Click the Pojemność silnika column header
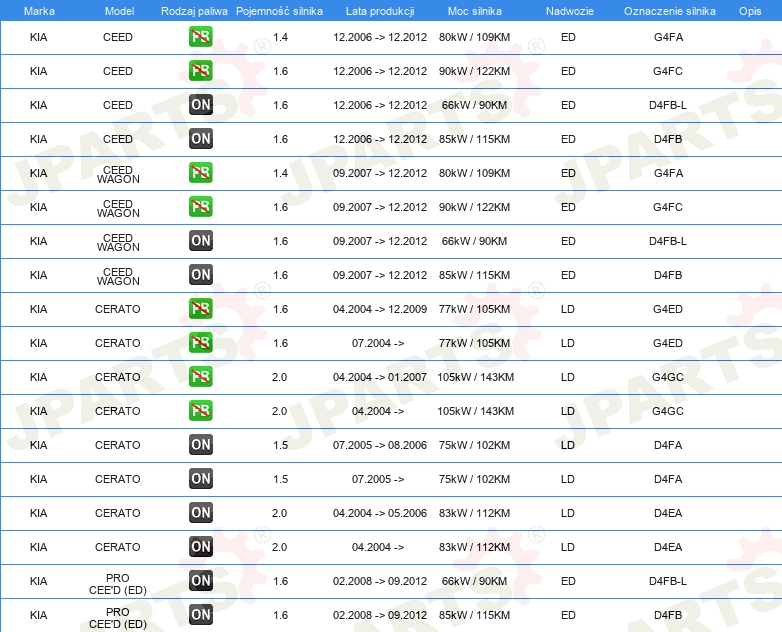This screenshot has height=632, width=782. 279,11
